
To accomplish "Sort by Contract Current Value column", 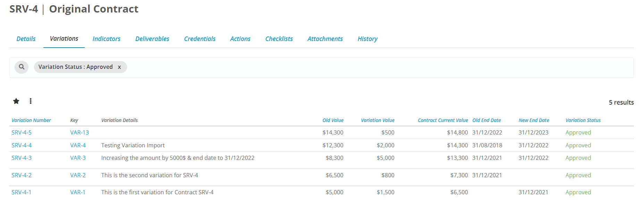I will 443,120.
